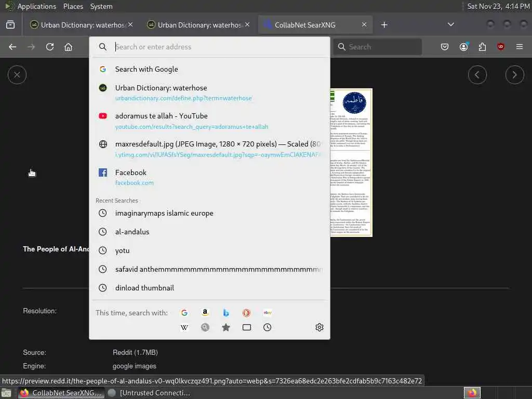Viewport: 532px width, 399px height.
Task: Open the Firefox account icon
Action: tap(463, 47)
